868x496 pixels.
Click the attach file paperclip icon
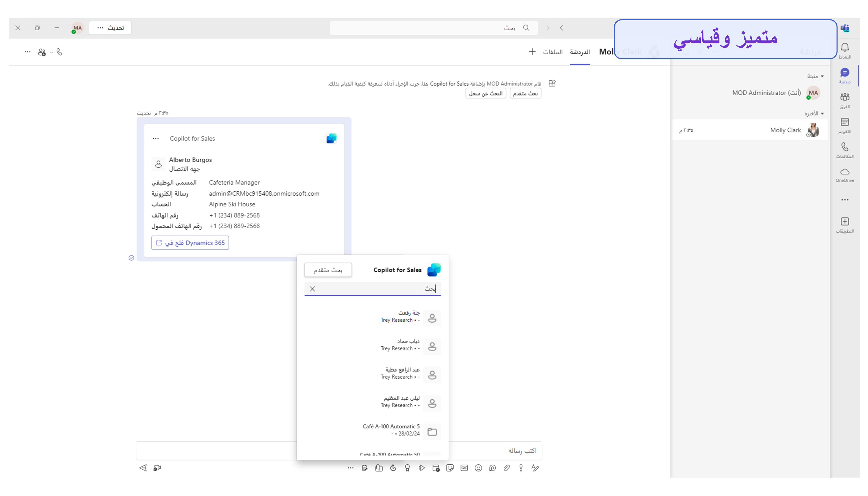click(x=507, y=468)
